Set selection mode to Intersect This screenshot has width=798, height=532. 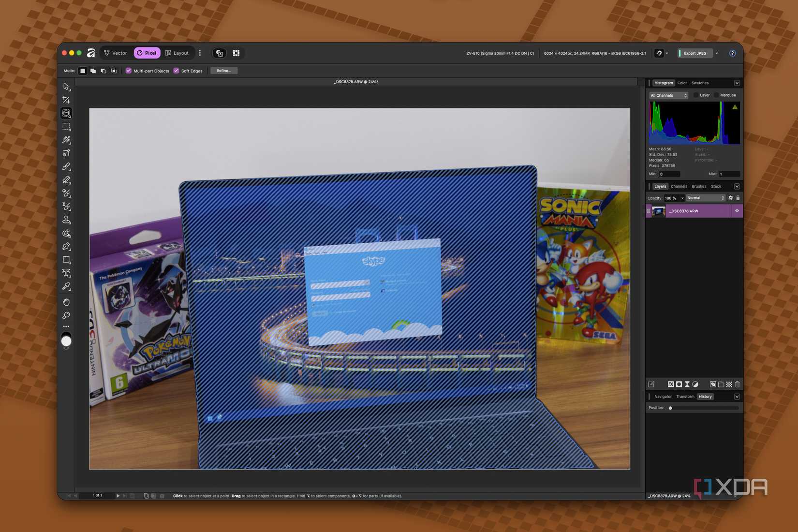(x=114, y=71)
